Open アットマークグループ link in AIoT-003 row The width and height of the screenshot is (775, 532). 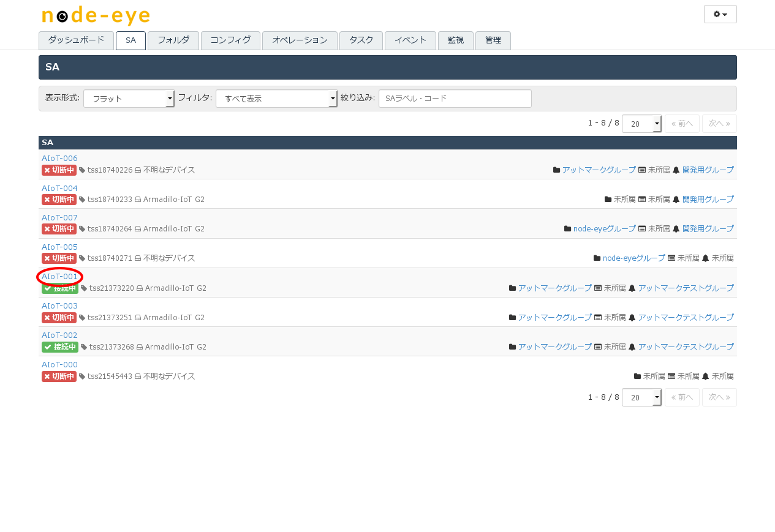(x=555, y=317)
